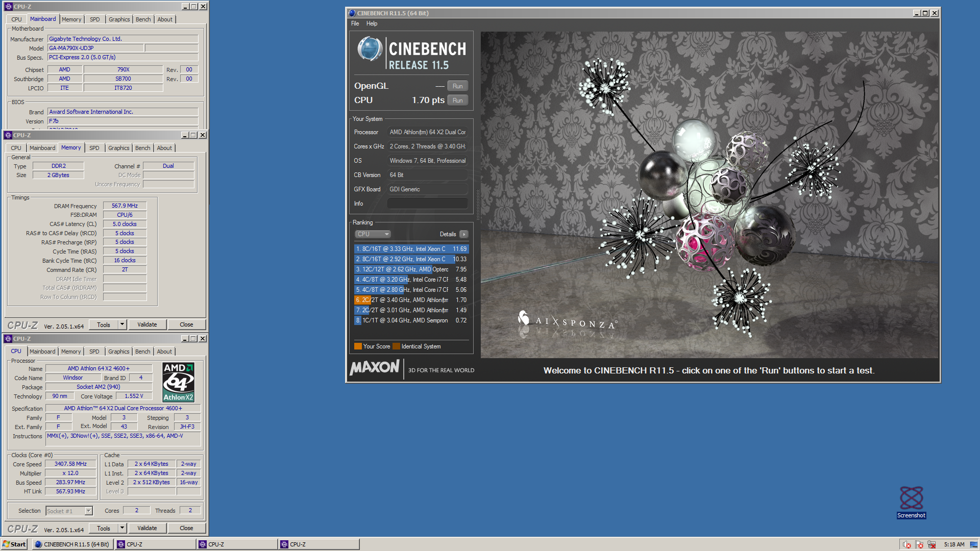Select highlighted ranking row 6 AMD Athlon 1.70
The width and height of the screenshot is (980, 551).
[411, 300]
